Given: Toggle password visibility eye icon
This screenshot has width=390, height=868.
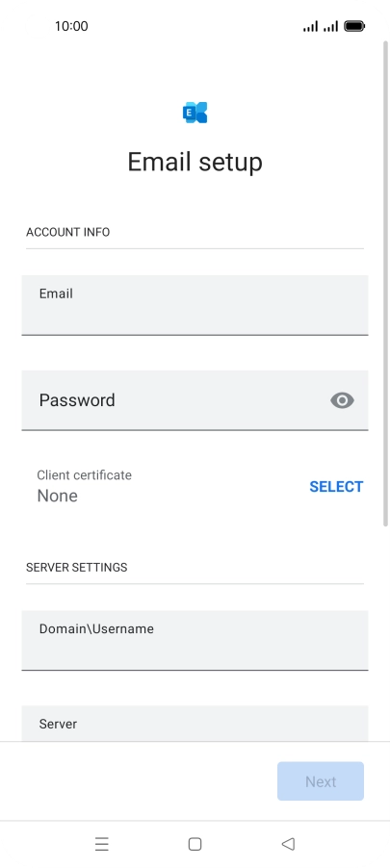Looking at the screenshot, I should tap(343, 400).
